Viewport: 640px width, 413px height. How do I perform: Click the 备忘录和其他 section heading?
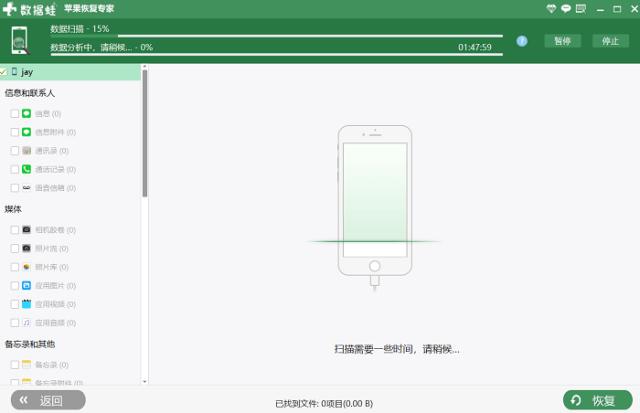click(x=29, y=344)
